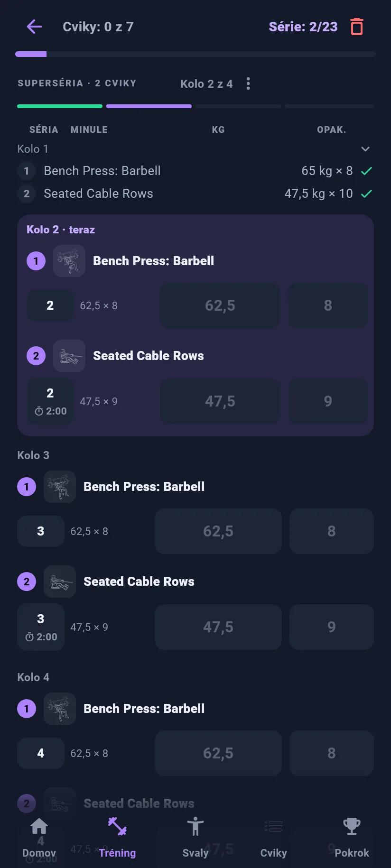The width and height of the screenshot is (391, 868).
Task: Tap the Domov home icon
Action: tap(39, 827)
